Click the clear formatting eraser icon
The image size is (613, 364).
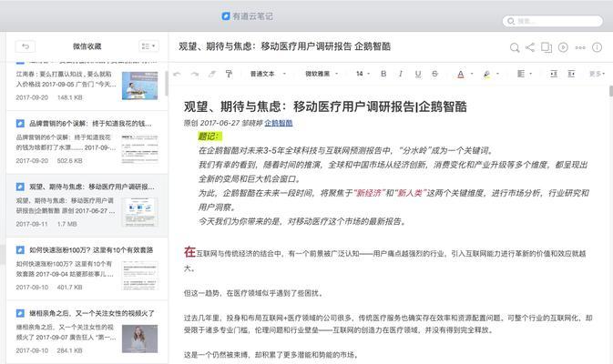[x=212, y=74]
